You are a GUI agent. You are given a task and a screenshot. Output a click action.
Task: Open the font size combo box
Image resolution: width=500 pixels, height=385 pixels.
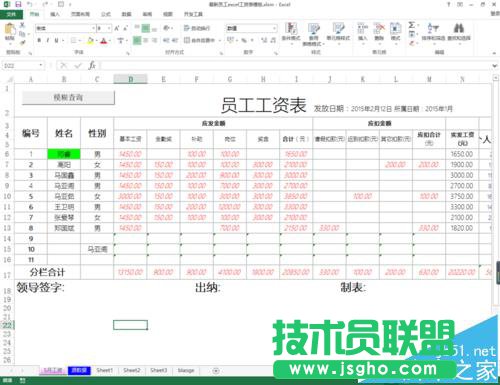[104, 29]
